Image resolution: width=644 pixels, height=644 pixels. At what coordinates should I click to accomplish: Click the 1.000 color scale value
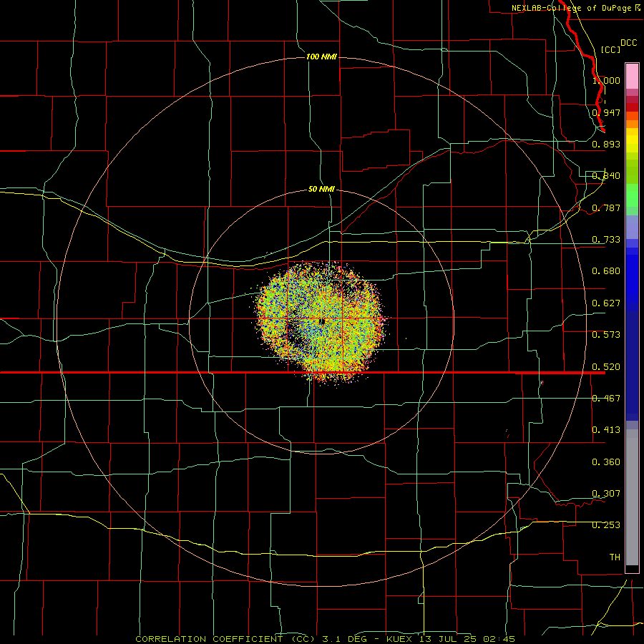click(606, 80)
